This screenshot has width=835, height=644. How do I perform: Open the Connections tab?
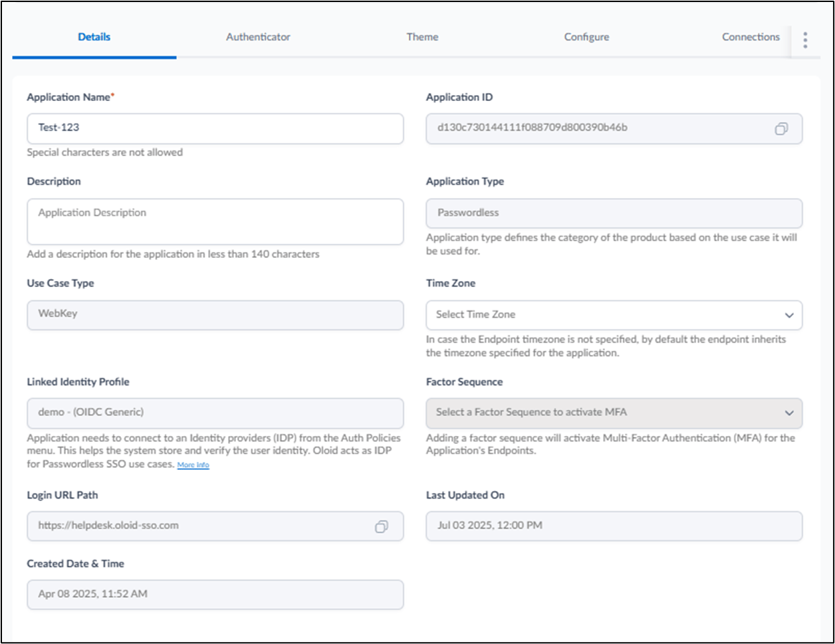pos(751,37)
